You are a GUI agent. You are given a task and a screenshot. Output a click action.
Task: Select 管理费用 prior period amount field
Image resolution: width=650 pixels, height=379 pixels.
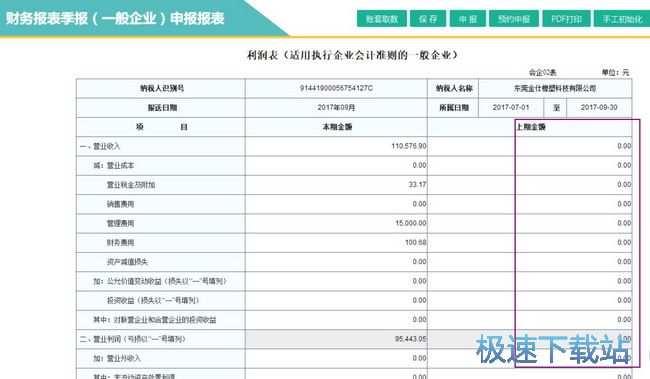(x=530, y=223)
